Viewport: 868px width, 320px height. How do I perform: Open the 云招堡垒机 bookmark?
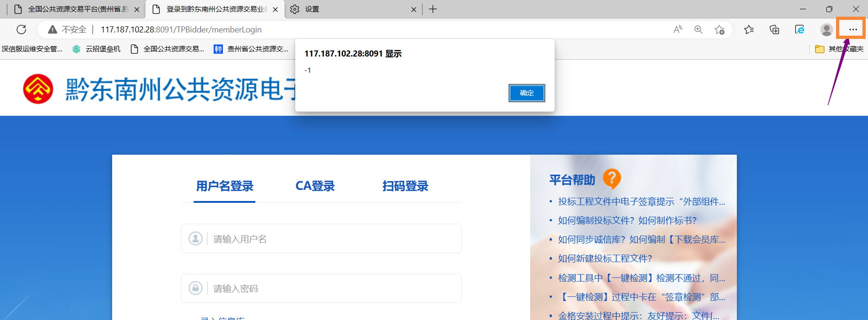click(x=96, y=49)
